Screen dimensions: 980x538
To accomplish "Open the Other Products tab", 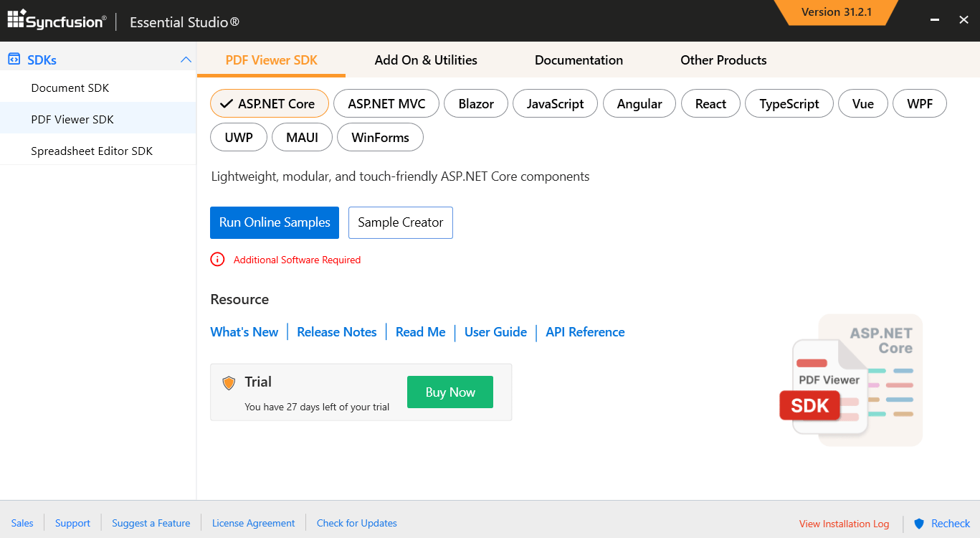I will [x=723, y=60].
